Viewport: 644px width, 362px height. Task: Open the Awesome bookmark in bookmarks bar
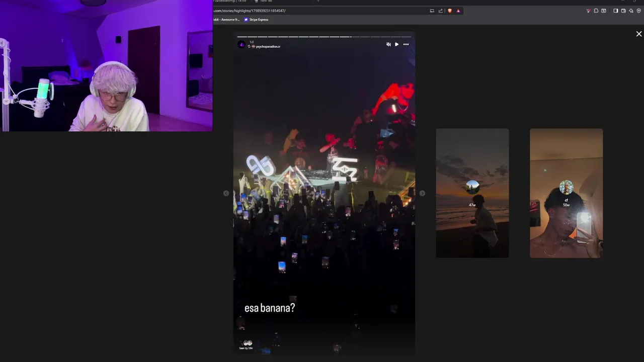point(227,20)
